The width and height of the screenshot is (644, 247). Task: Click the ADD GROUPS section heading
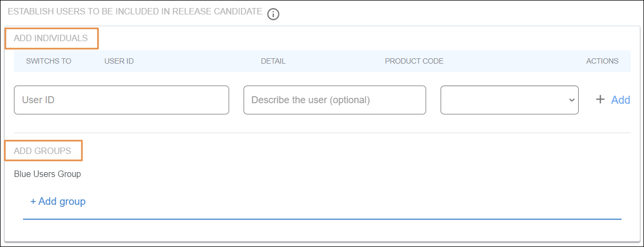coord(43,151)
